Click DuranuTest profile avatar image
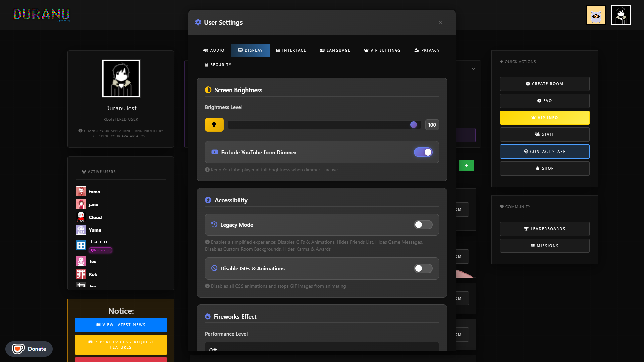644x362 pixels. (121, 78)
